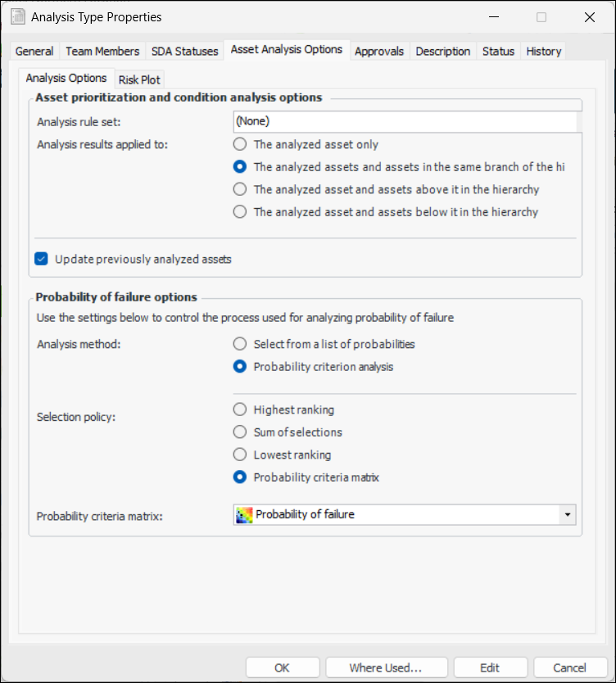Select Highest ranking selection policy

(240, 409)
